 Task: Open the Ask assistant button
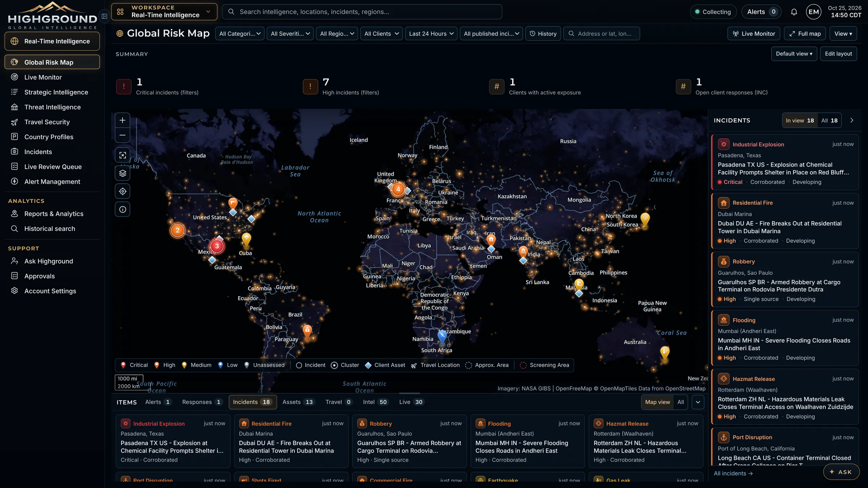(841, 472)
